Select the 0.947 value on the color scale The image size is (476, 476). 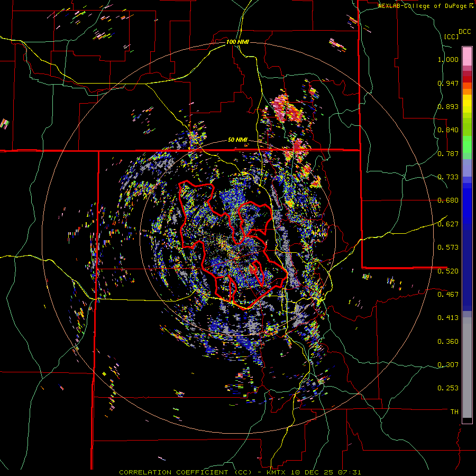(448, 83)
